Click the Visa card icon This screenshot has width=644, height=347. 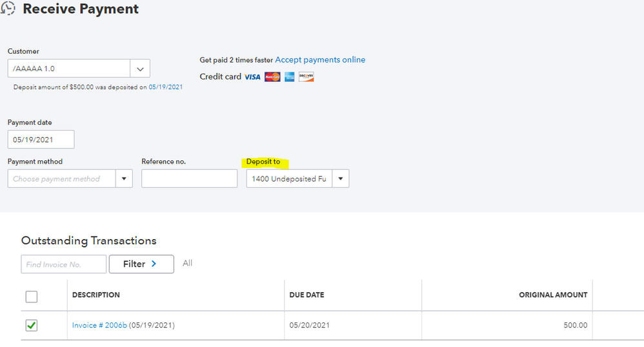coord(252,77)
